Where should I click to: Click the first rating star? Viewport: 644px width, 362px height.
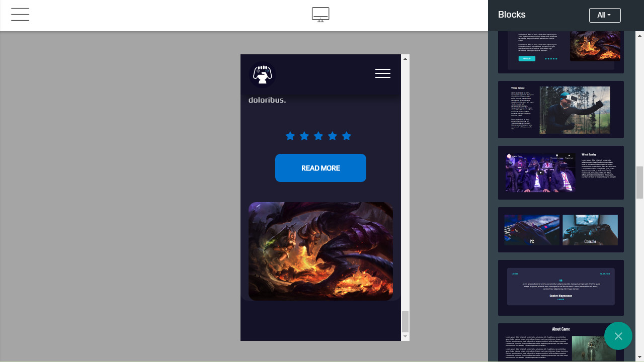click(x=290, y=136)
